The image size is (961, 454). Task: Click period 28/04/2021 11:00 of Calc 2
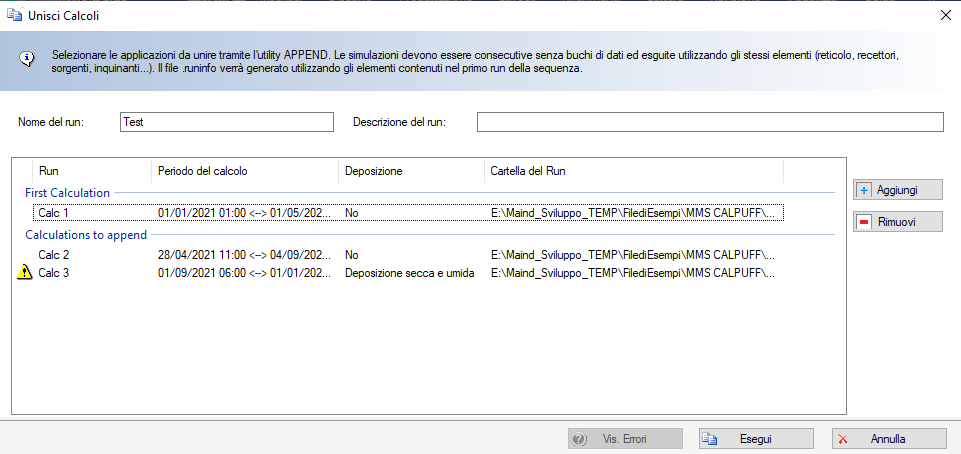click(x=245, y=255)
